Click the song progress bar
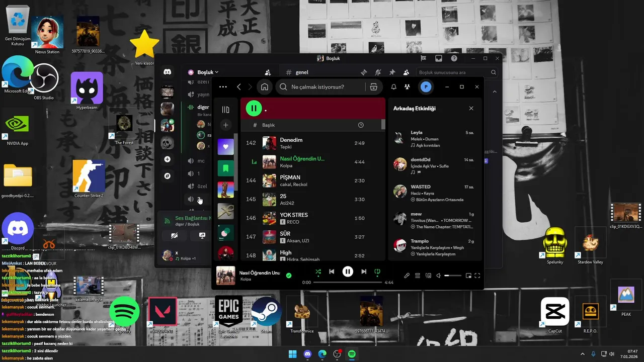This screenshot has height=362, width=644. coord(348,283)
